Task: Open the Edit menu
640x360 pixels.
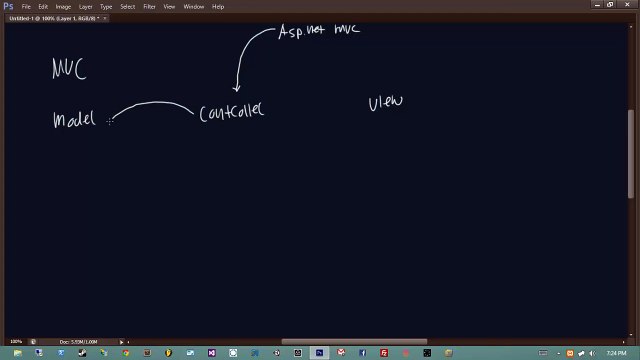Action: click(43, 7)
